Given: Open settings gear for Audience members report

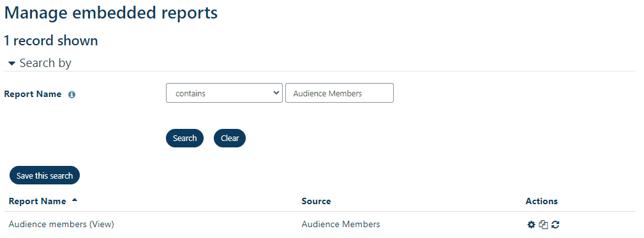Looking at the screenshot, I should click(531, 225).
